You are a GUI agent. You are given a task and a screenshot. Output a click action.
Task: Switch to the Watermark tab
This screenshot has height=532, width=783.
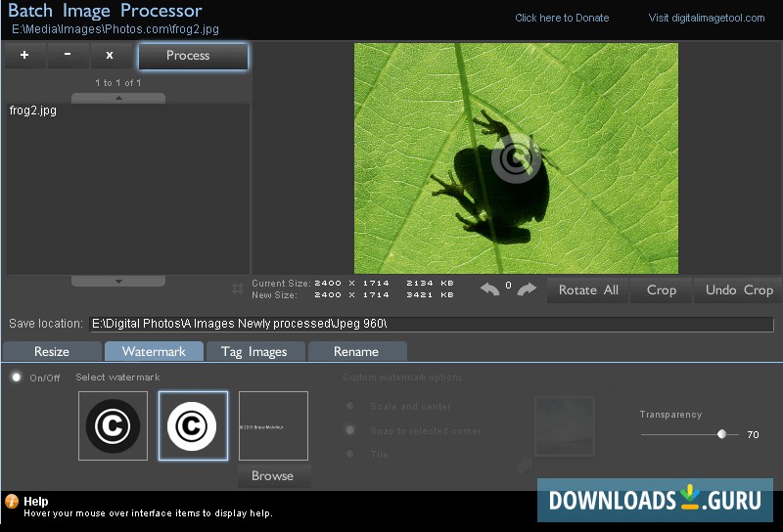[154, 351]
